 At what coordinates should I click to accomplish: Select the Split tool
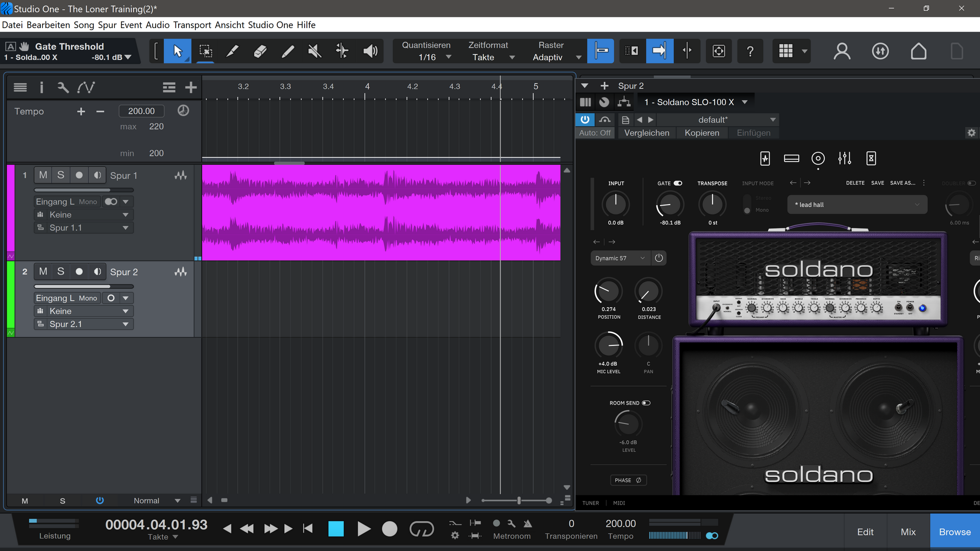[x=232, y=51]
